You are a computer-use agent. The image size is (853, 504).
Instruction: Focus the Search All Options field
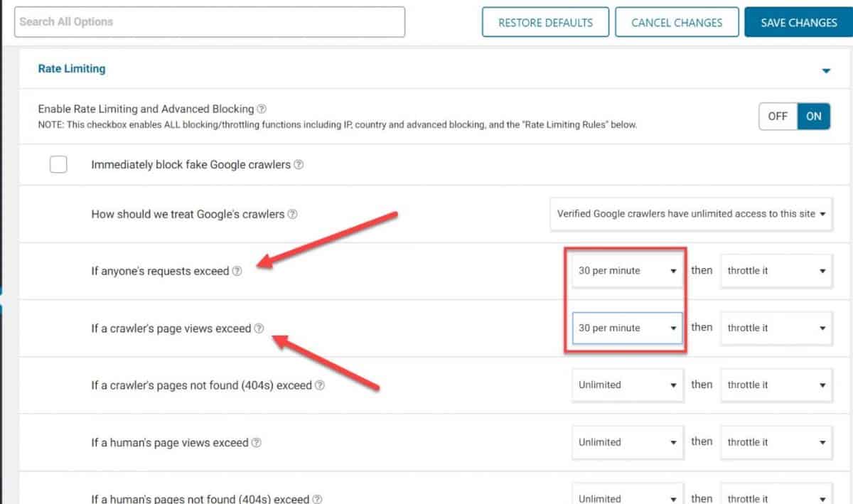[x=210, y=22]
